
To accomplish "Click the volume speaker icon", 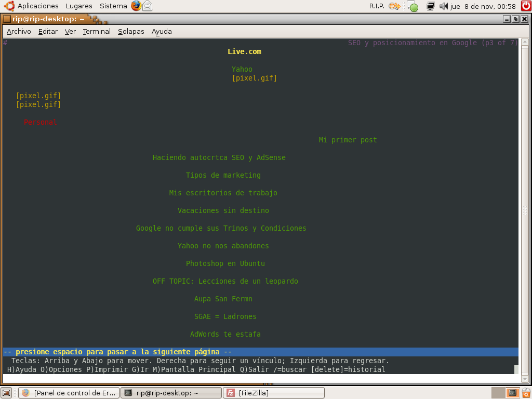I will (444, 6).
